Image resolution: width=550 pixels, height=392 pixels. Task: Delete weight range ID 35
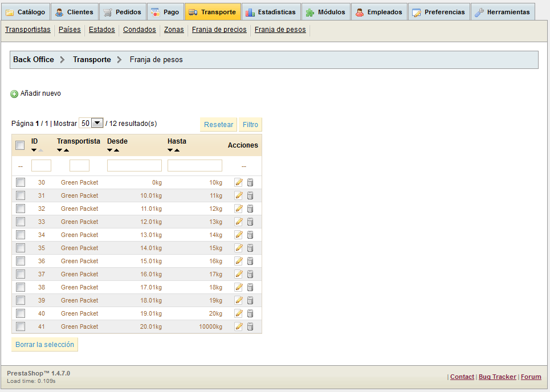coord(250,248)
